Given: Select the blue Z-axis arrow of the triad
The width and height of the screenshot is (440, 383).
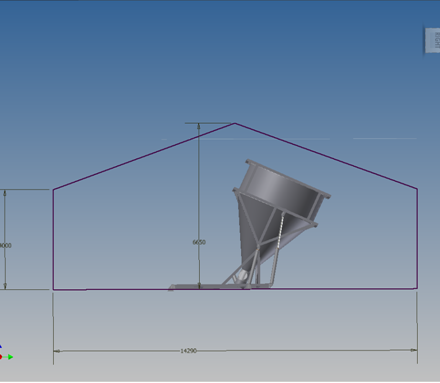Looking at the screenshot, I should tap(1, 347).
